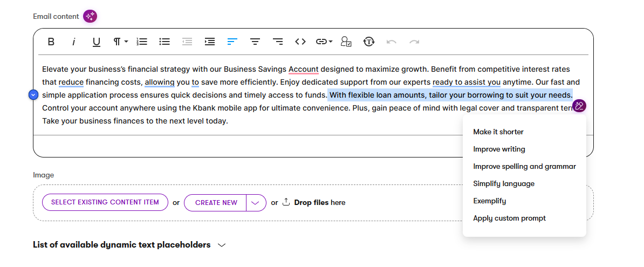The width and height of the screenshot is (644, 267).
Task: Undo the last edit
Action: [x=392, y=42]
